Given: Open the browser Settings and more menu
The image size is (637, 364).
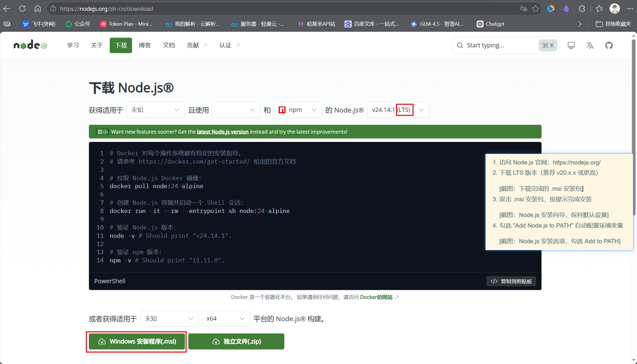Looking at the screenshot, I should [630, 9].
